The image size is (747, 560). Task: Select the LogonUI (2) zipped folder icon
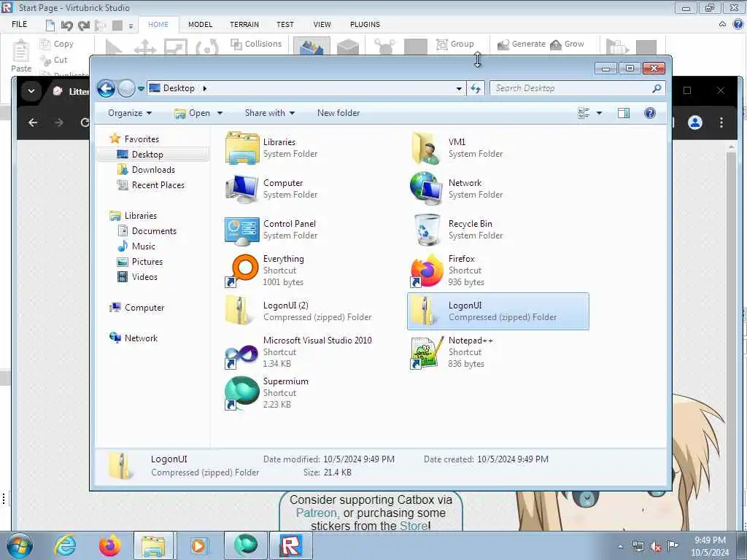coord(239,311)
